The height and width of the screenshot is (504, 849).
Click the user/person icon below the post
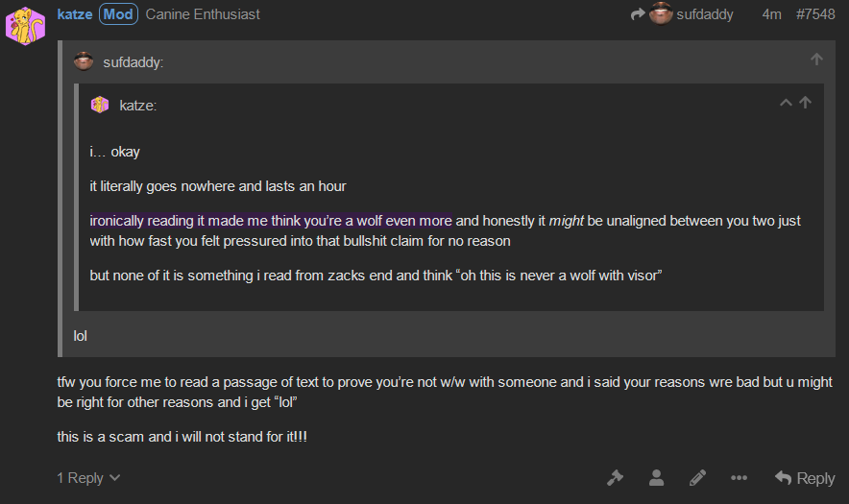656,478
